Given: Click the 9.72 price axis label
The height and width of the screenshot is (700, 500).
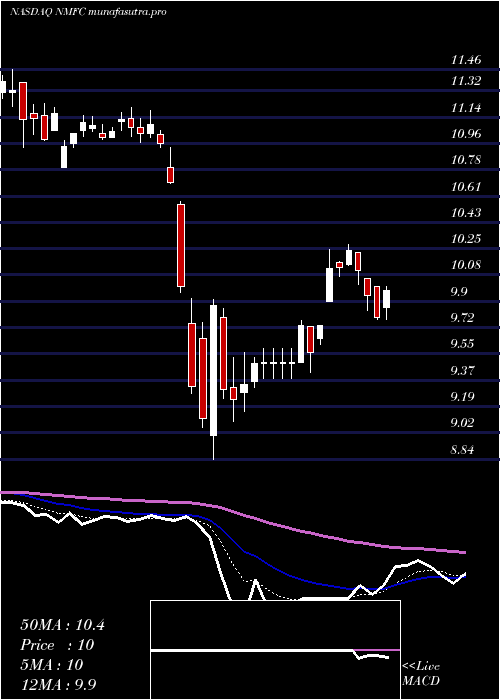Looking at the screenshot, I should (462, 318).
